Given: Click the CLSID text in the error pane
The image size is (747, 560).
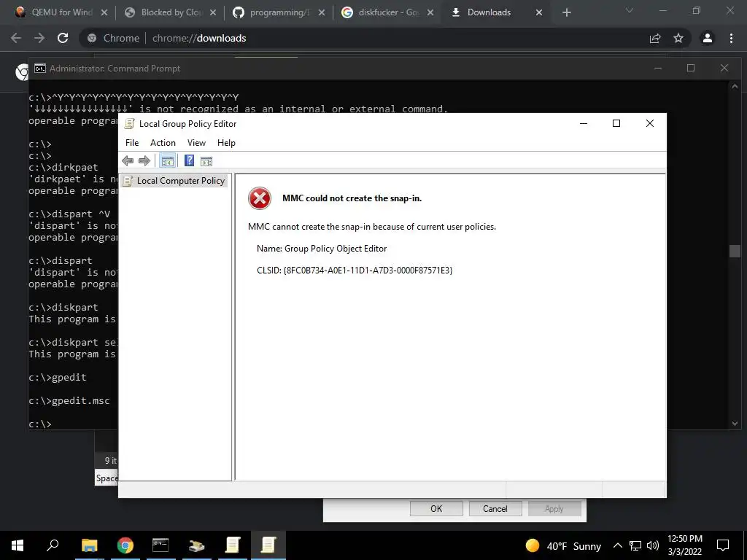Looking at the screenshot, I should 355,270.
